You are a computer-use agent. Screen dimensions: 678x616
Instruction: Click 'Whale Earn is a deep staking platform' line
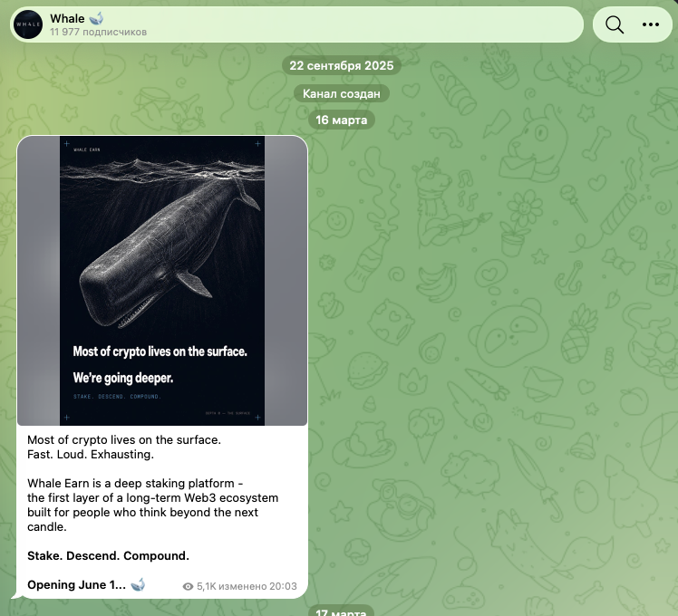click(135, 484)
